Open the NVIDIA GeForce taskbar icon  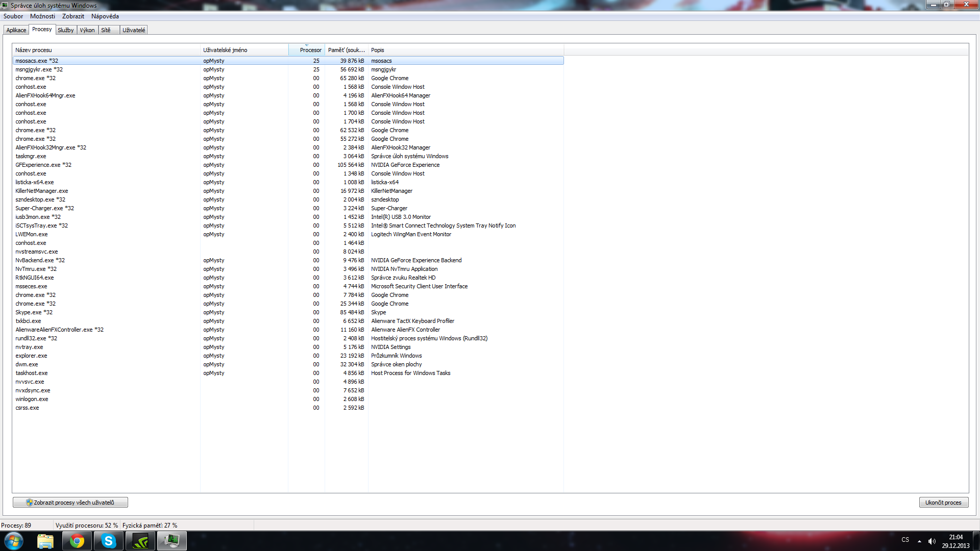140,541
